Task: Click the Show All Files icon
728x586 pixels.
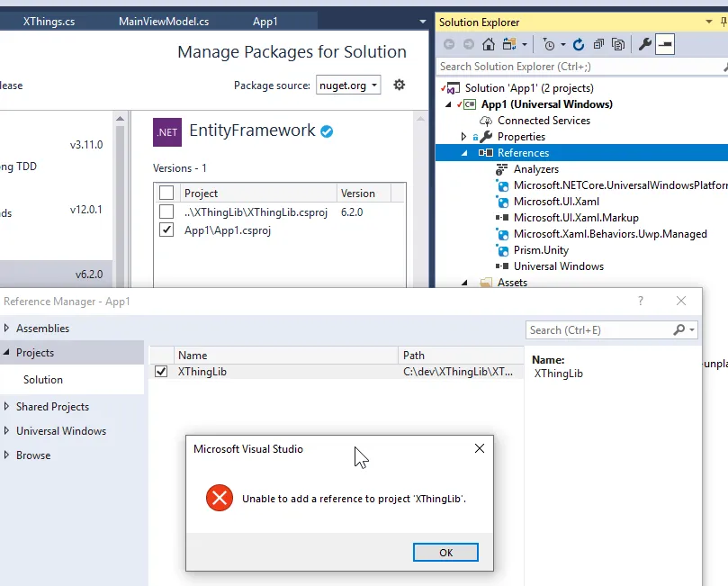Action: pyautogui.click(x=618, y=45)
